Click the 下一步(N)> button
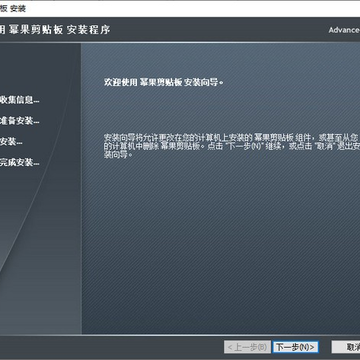 pos(296,347)
